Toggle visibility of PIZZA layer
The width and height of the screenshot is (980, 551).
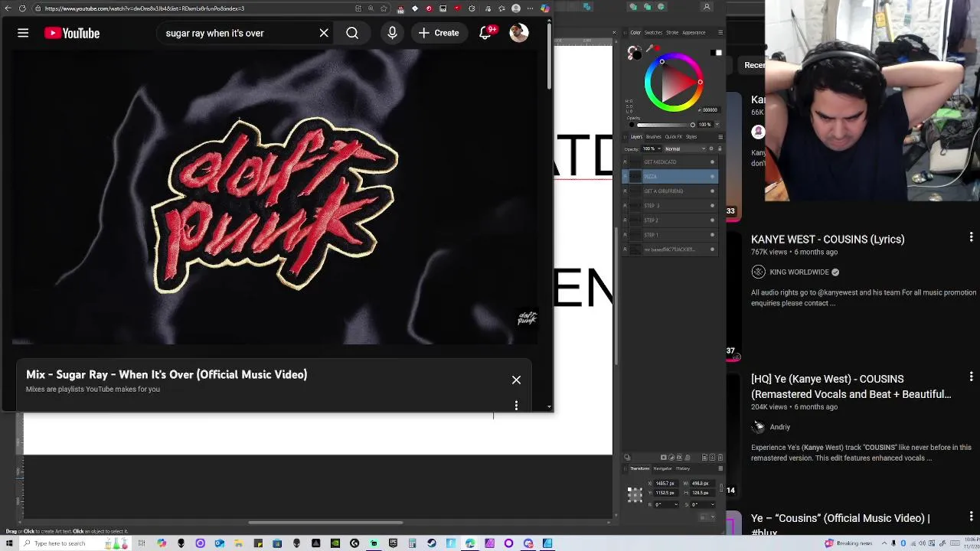712,177
